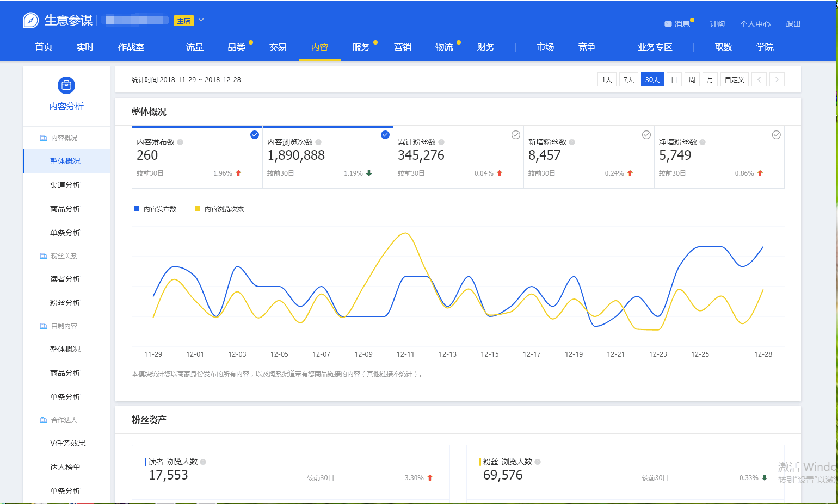This screenshot has width=838, height=504.
Task: Go to next period arrow
Action: 777,79
